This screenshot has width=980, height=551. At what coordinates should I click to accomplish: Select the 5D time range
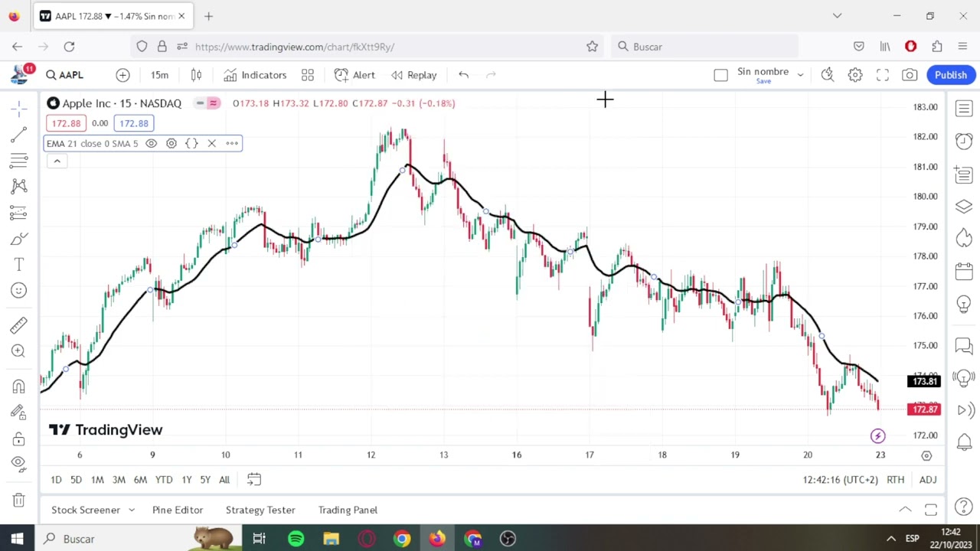76,480
